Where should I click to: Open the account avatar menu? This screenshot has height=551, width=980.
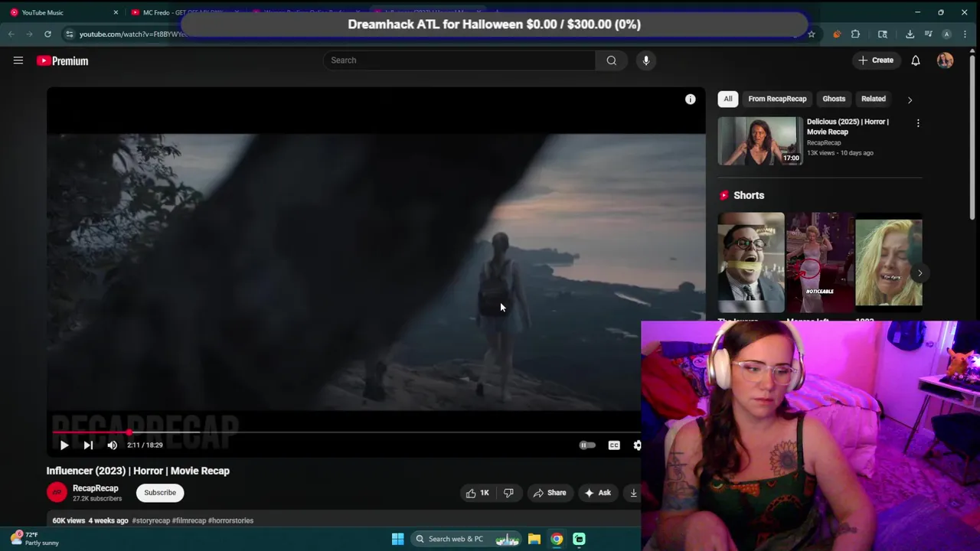click(945, 60)
